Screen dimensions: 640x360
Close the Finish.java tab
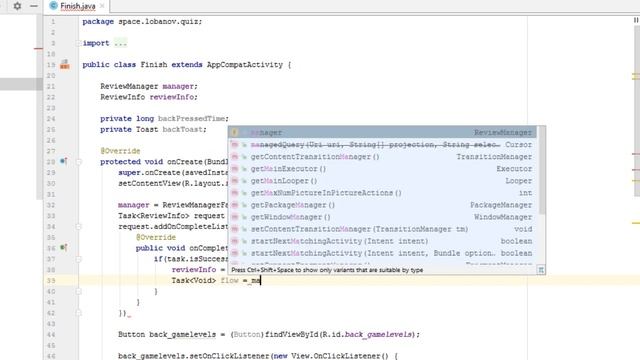pos(102,6)
